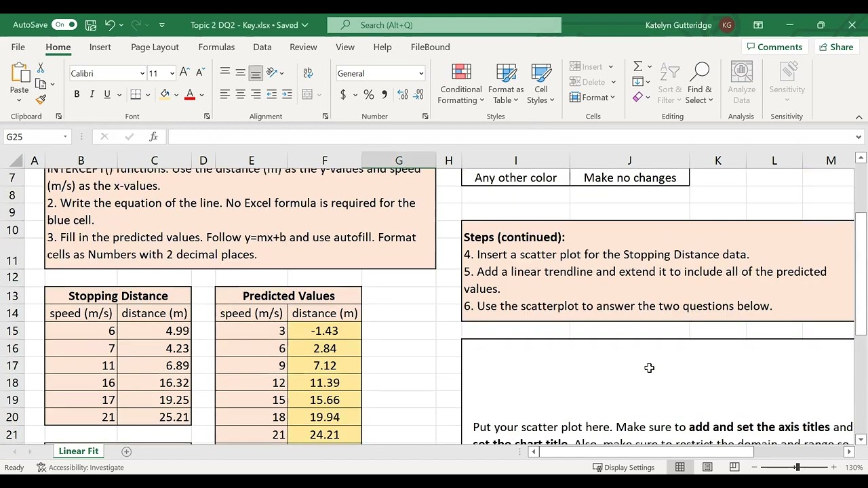Insert cells using the Insert button

pos(587,66)
